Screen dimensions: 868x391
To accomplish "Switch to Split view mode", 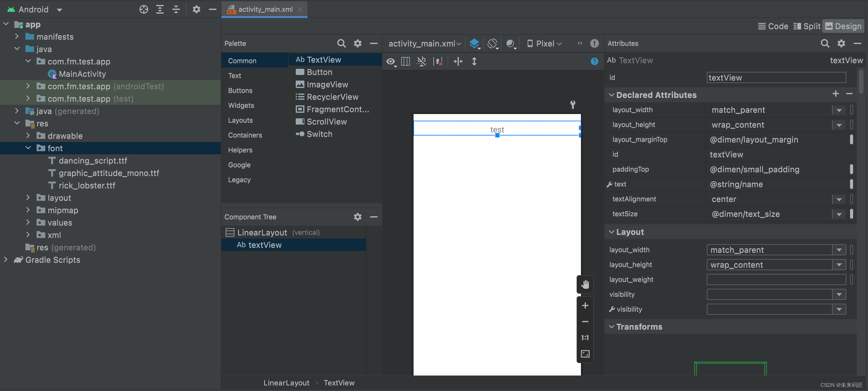I will [807, 26].
